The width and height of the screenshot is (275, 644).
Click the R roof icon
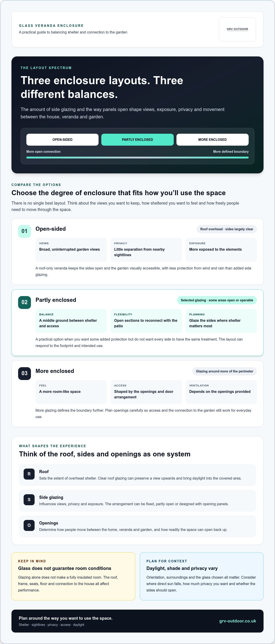coord(29,474)
